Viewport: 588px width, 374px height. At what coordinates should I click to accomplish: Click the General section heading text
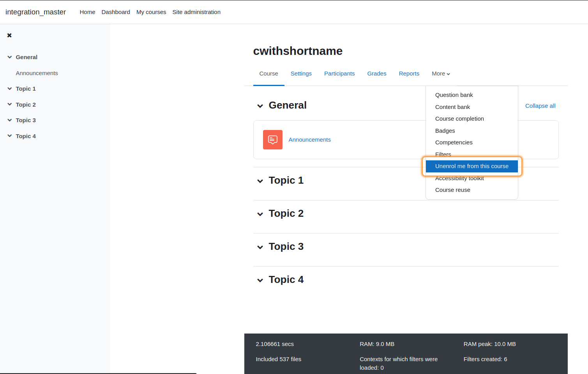[x=288, y=105]
